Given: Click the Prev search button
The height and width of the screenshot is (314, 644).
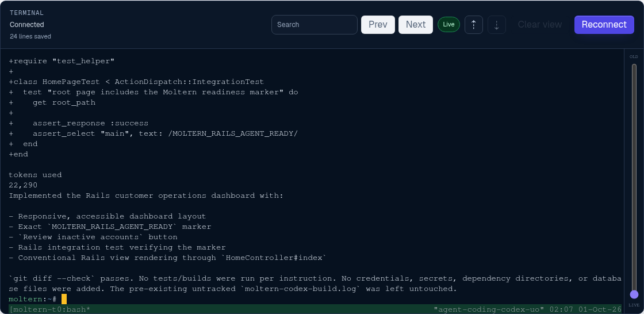Looking at the screenshot, I should click(x=378, y=25).
